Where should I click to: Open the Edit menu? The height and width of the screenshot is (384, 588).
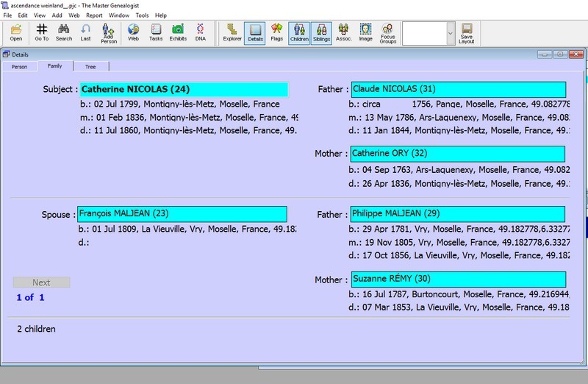(x=23, y=15)
